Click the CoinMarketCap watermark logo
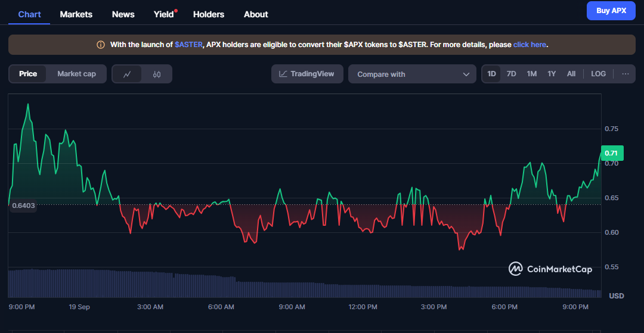 [x=550, y=269]
